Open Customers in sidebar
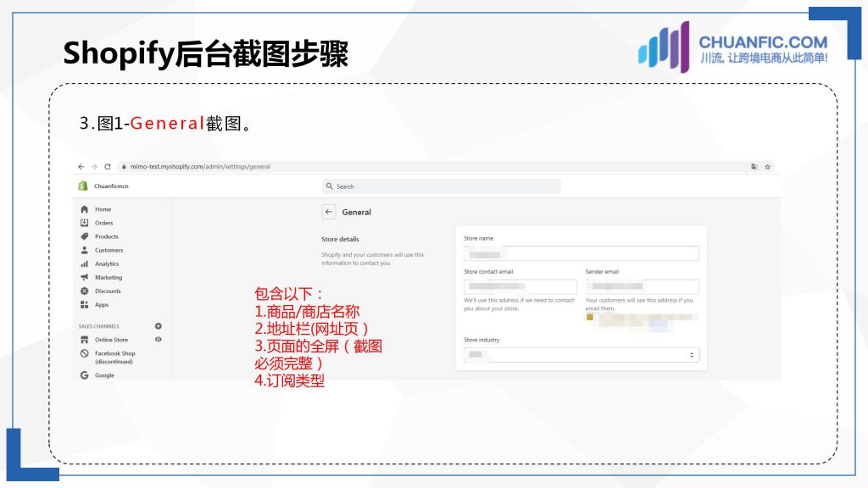Image resolution: width=868 pixels, height=488 pixels. pyautogui.click(x=108, y=250)
